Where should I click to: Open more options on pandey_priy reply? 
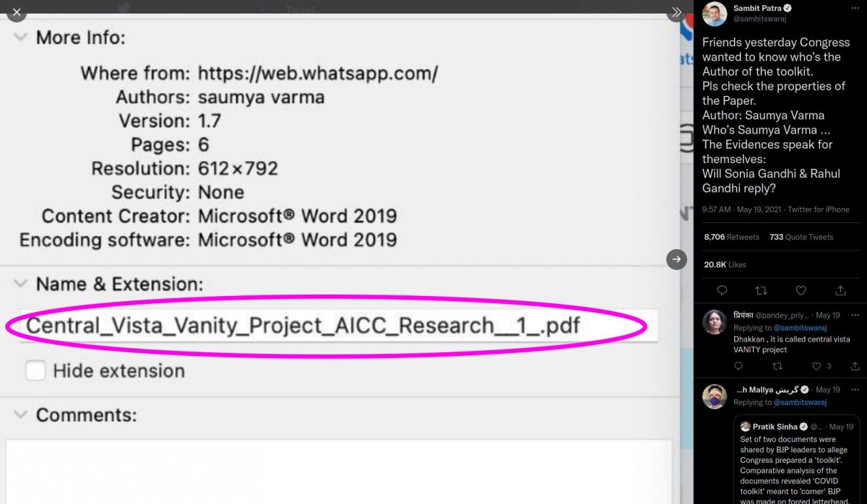click(x=855, y=316)
